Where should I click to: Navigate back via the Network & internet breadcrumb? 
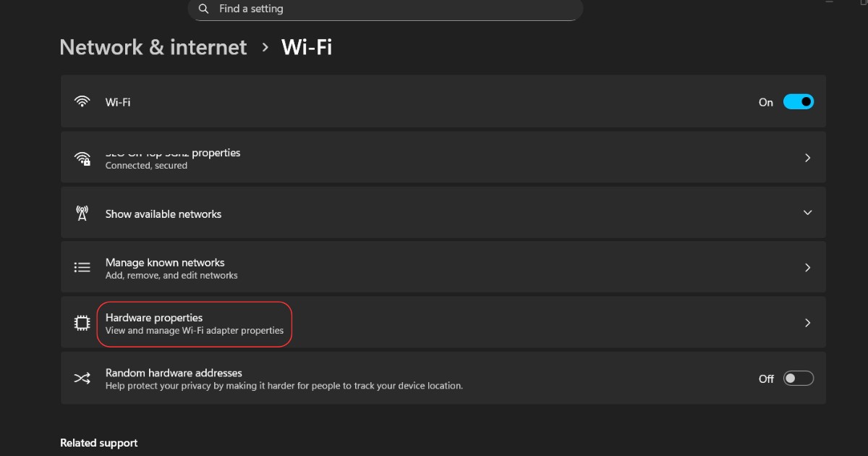tap(153, 46)
